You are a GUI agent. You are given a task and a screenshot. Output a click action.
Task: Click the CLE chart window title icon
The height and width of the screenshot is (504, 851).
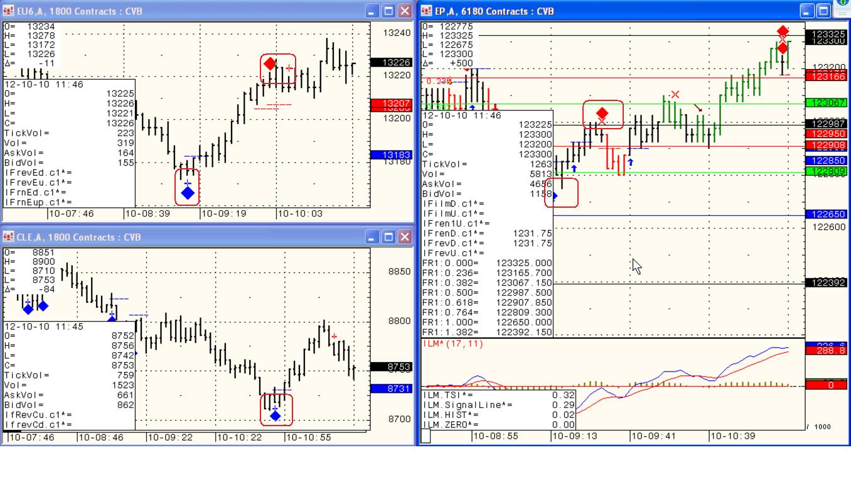pyautogui.click(x=8, y=237)
